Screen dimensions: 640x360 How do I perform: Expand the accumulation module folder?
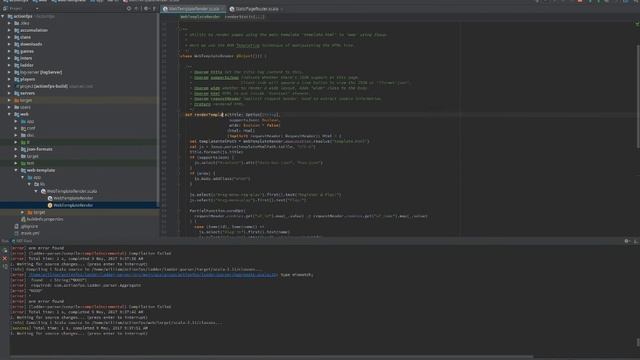click(9, 30)
